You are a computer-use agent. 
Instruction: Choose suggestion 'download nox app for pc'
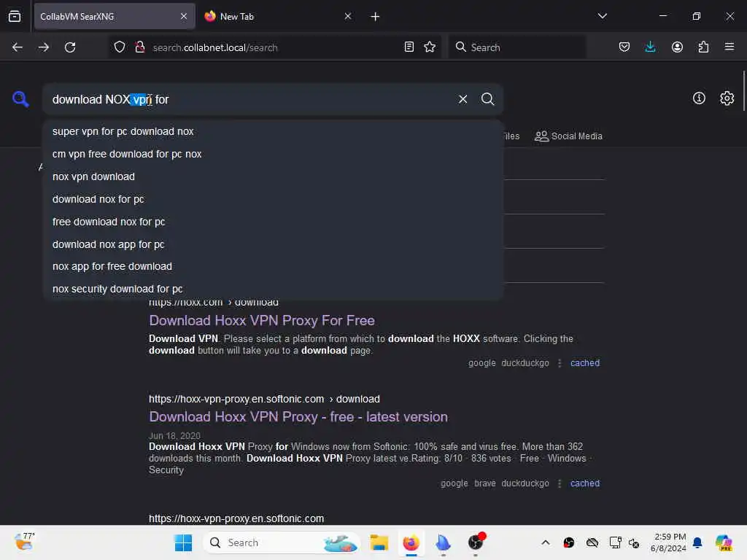click(273, 244)
